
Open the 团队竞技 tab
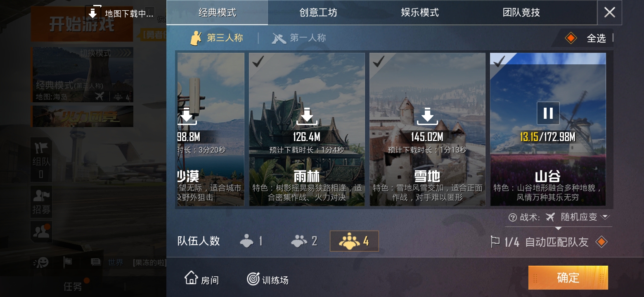tap(521, 12)
